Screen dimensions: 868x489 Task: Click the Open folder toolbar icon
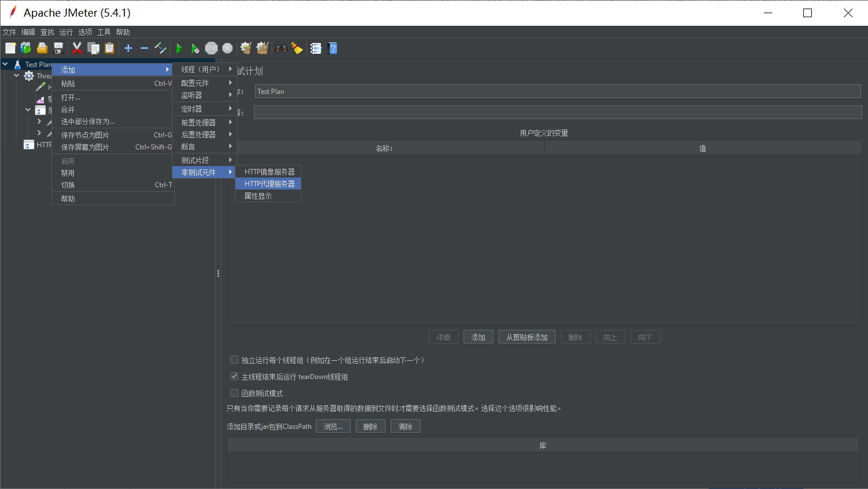click(42, 48)
